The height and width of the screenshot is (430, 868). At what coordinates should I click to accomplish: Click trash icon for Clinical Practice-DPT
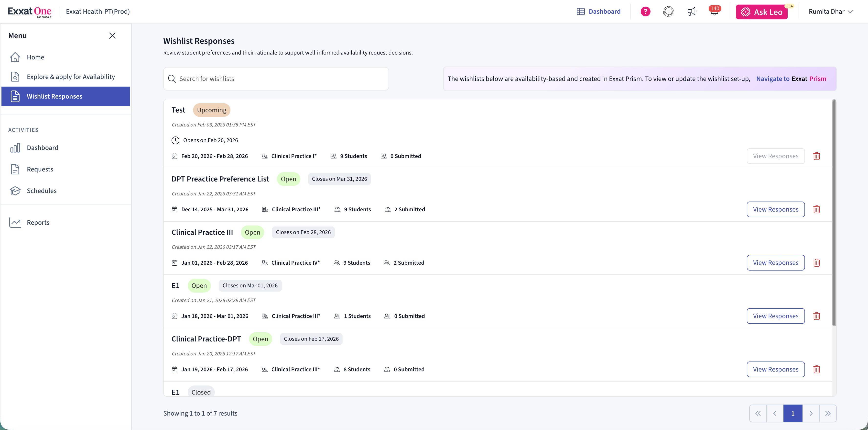point(816,369)
